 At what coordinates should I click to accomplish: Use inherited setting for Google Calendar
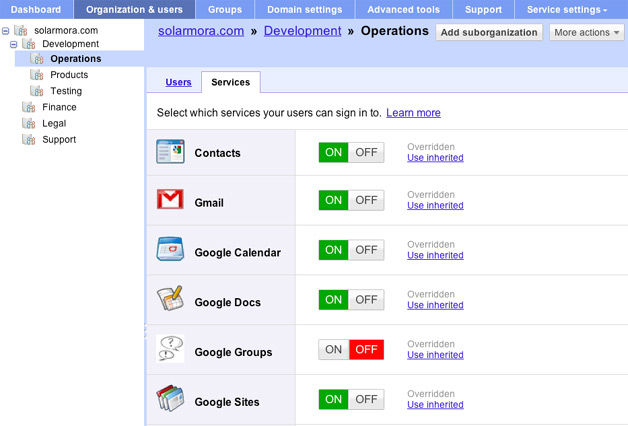tap(435, 255)
